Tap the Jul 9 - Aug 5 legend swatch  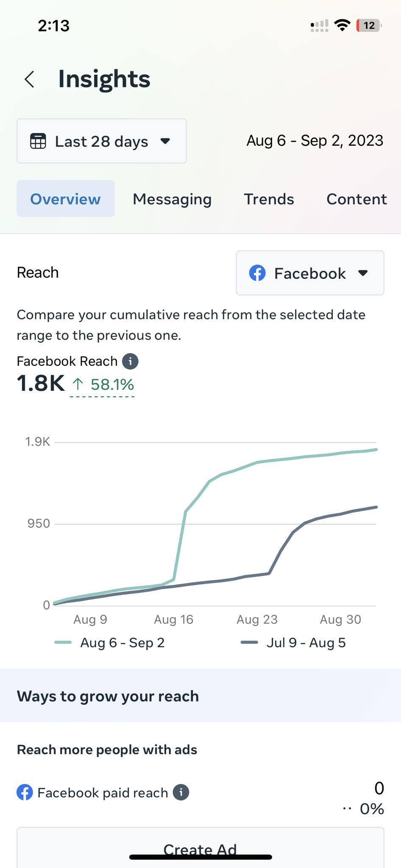(249, 643)
